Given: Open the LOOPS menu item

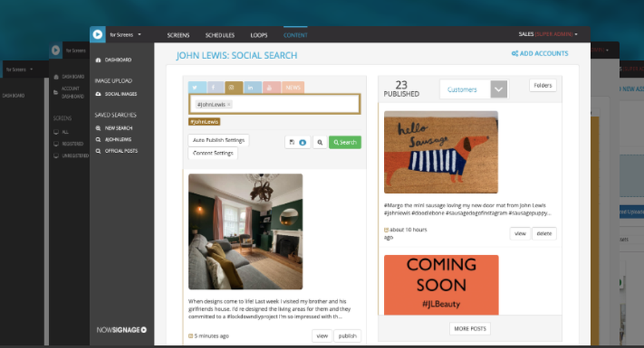Looking at the screenshot, I should [x=259, y=35].
